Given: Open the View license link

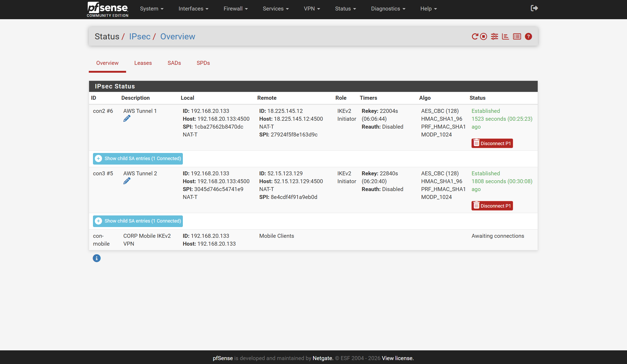Looking at the screenshot, I should click(398, 358).
